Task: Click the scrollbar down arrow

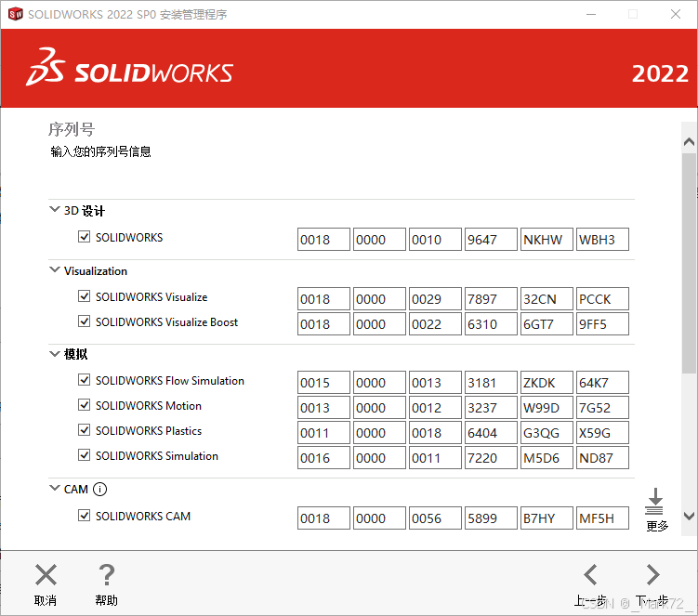Action: (x=689, y=516)
